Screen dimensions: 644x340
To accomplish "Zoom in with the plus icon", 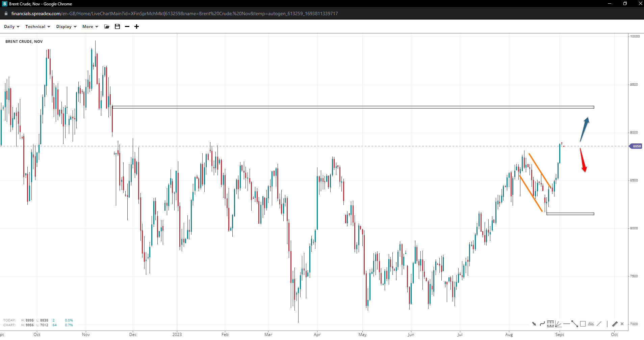I will (x=136, y=27).
